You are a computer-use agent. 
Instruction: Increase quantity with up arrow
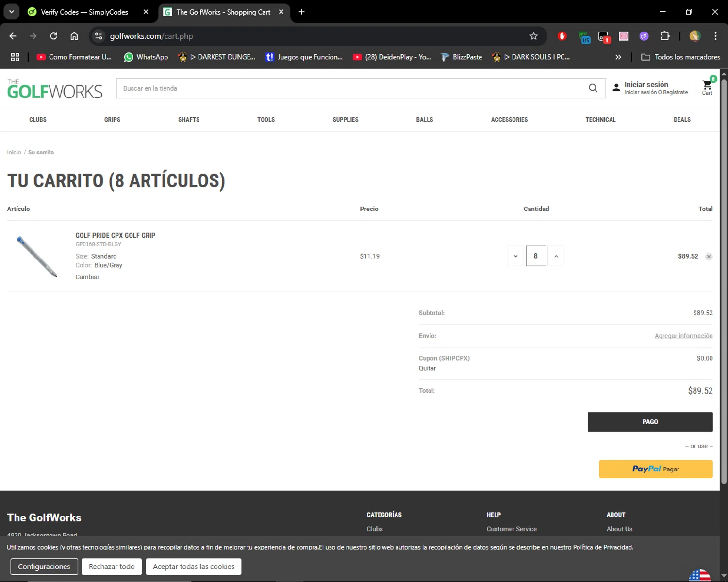(x=556, y=256)
